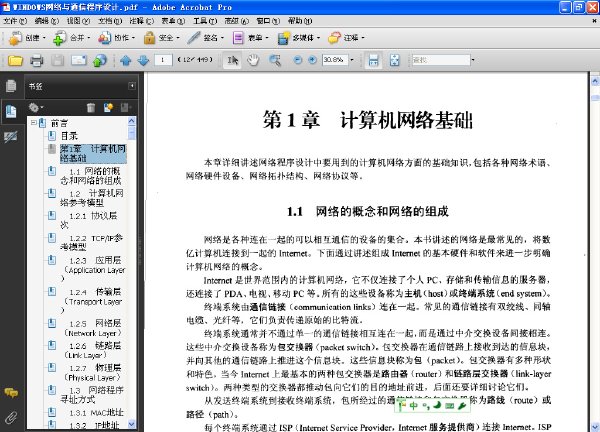Select bookmark 1.2.2 TCP/IP参考模型
This screenshot has width=600, height=432.
[x=91, y=243]
